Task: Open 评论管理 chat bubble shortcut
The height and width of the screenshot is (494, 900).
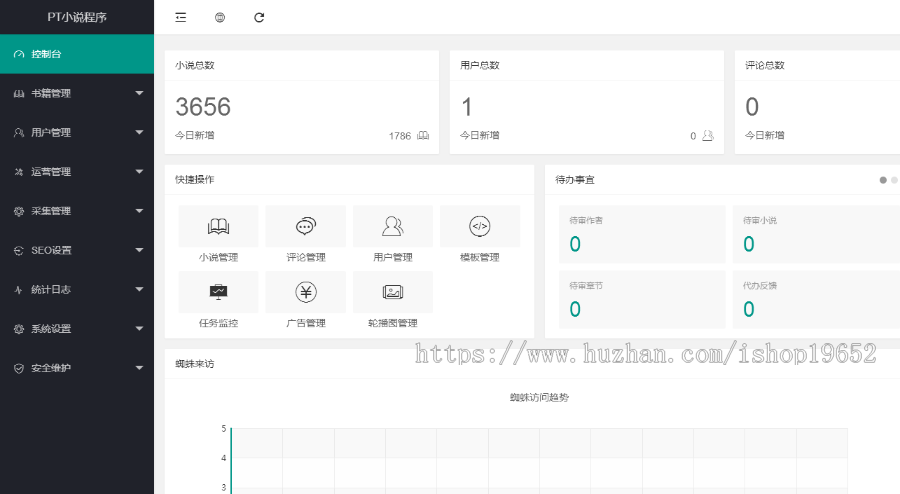Action: 306,227
